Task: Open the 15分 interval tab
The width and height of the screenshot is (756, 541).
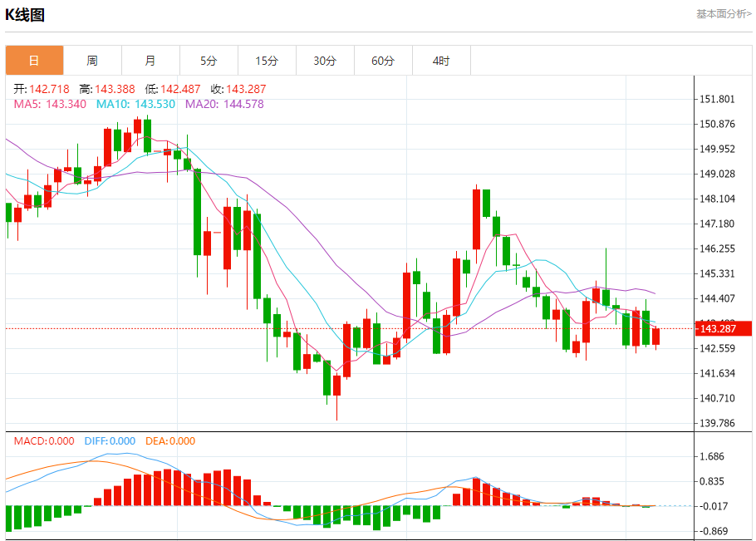Action: coord(268,61)
